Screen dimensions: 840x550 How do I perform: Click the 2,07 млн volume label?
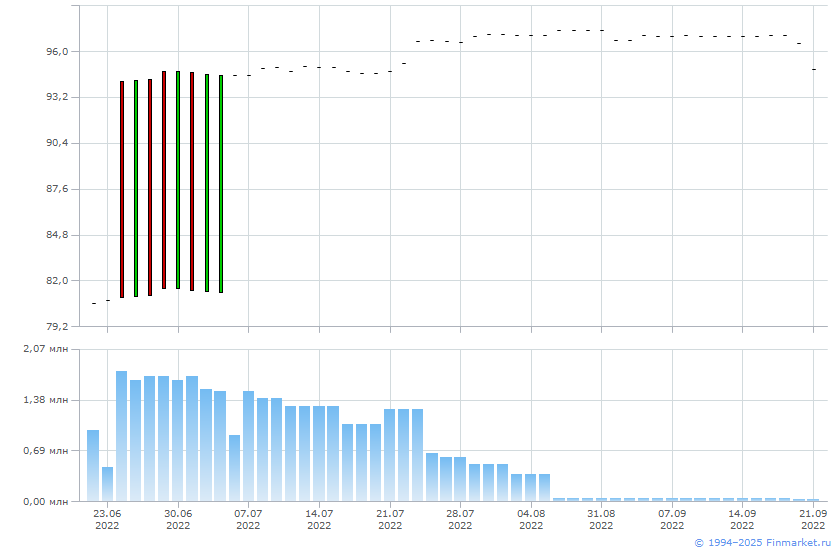(46, 349)
